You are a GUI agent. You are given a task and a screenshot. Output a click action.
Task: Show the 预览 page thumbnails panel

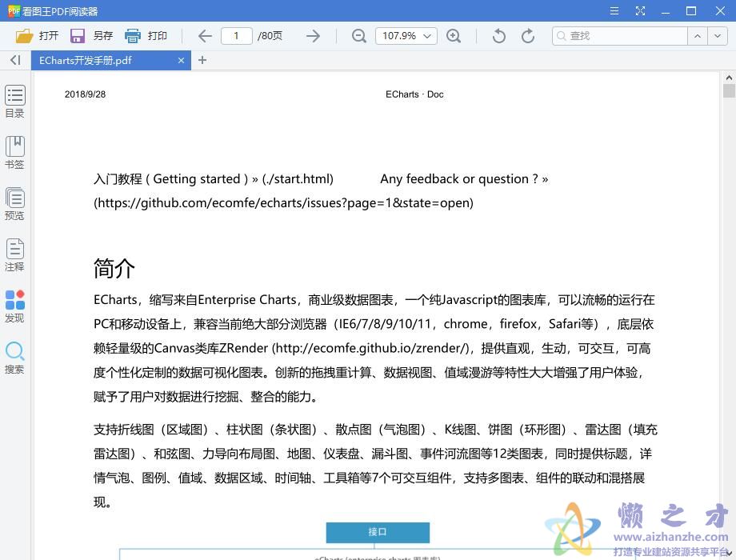click(15, 204)
